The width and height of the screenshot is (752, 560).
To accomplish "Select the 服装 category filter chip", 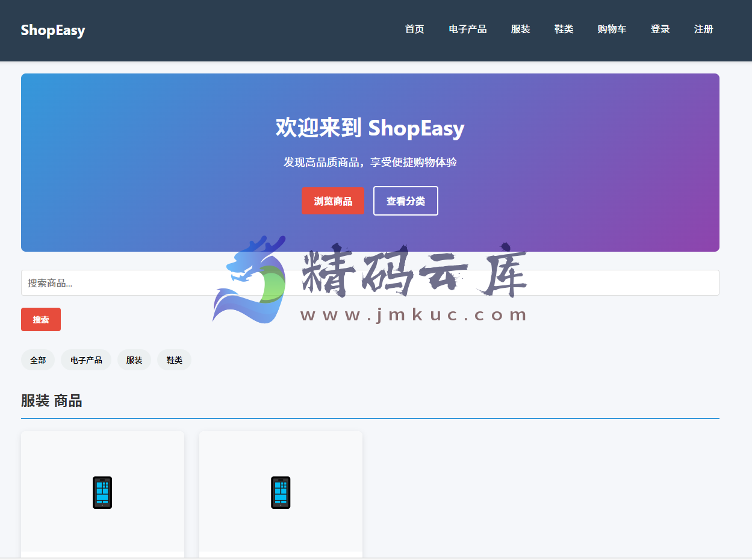I will pos(134,360).
